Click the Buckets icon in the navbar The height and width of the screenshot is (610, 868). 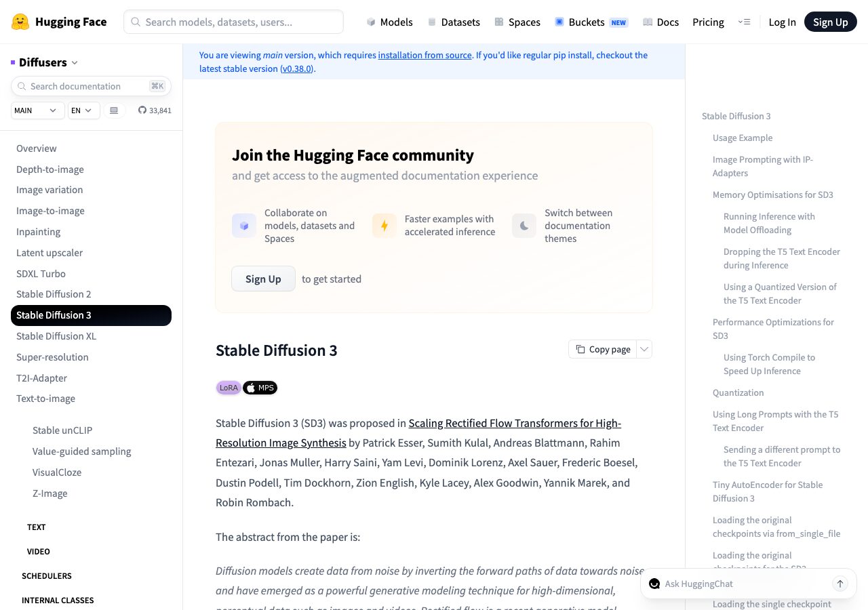click(x=559, y=22)
